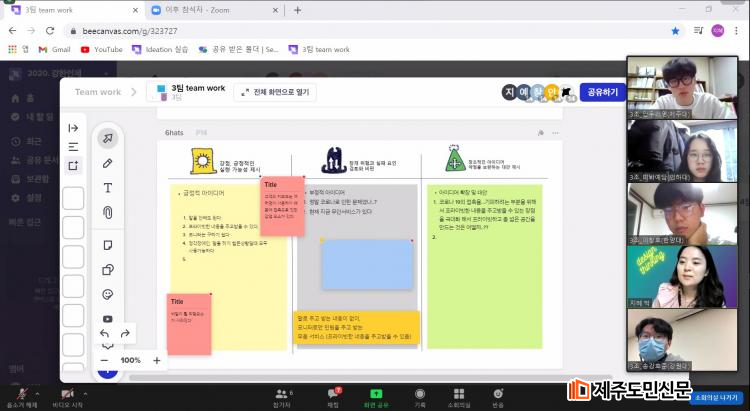Choose the Text tool
The width and height of the screenshot is (750, 411).
107,188
